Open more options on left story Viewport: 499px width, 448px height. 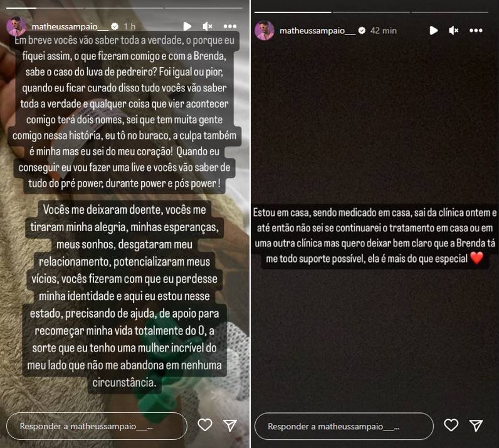[x=230, y=26]
